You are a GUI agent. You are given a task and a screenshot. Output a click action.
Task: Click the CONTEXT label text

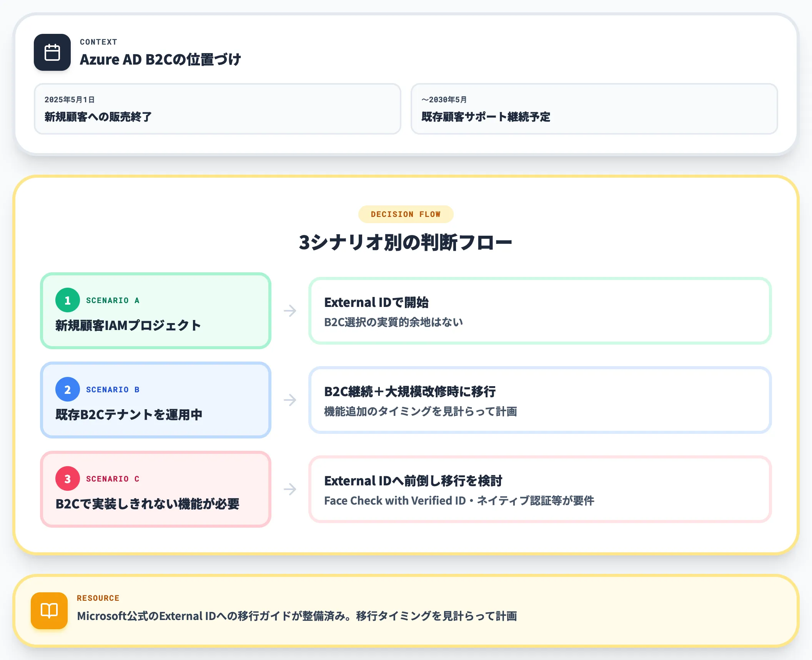coord(98,42)
